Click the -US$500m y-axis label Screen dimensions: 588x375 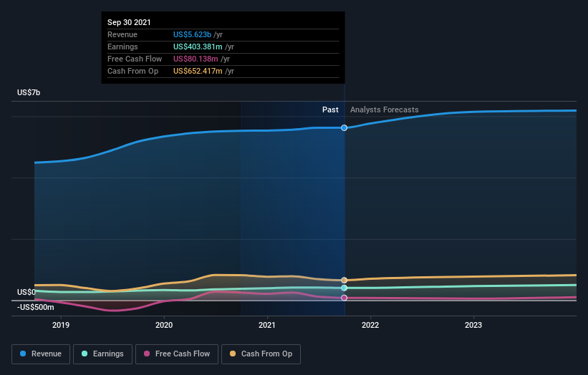35,307
